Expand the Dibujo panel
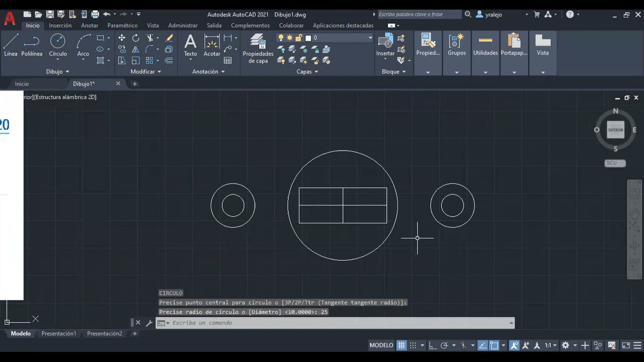 [x=57, y=71]
